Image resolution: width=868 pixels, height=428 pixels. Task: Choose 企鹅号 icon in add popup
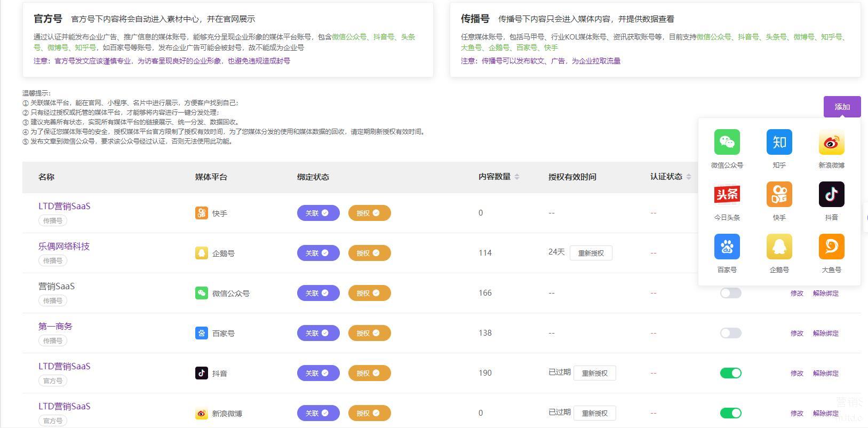(x=779, y=247)
